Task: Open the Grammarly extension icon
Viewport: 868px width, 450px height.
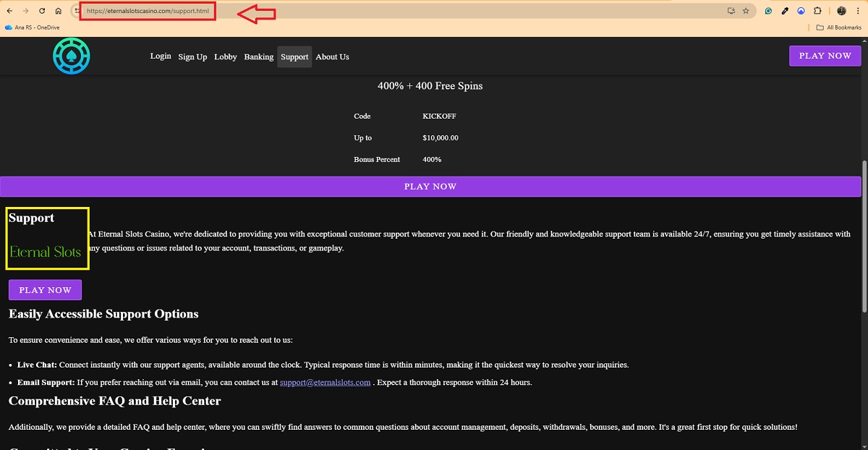Action: (x=768, y=11)
